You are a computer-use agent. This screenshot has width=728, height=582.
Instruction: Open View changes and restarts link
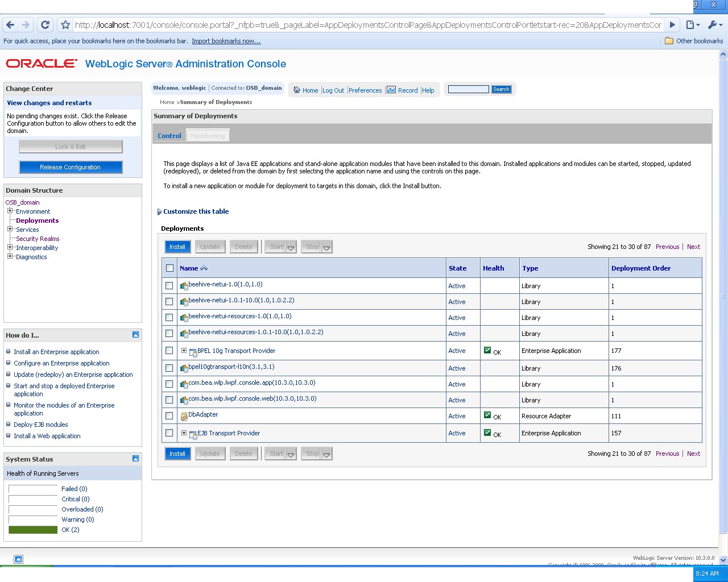pyautogui.click(x=49, y=103)
